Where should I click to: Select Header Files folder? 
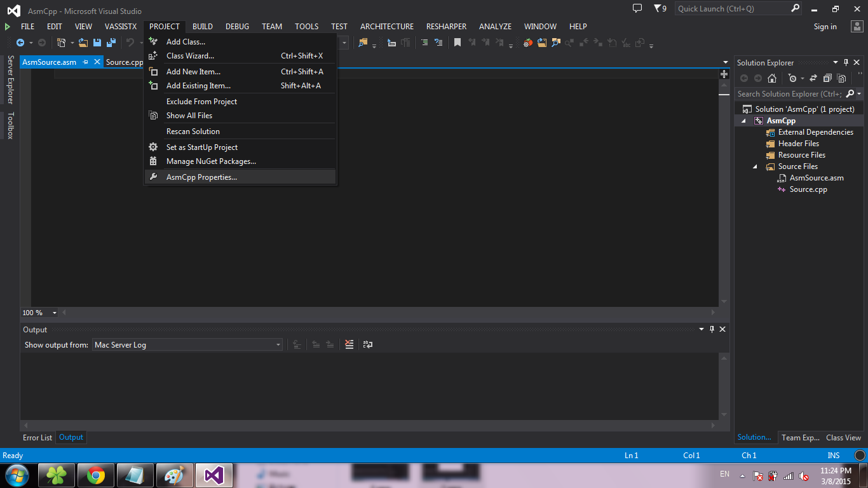point(798,144)
